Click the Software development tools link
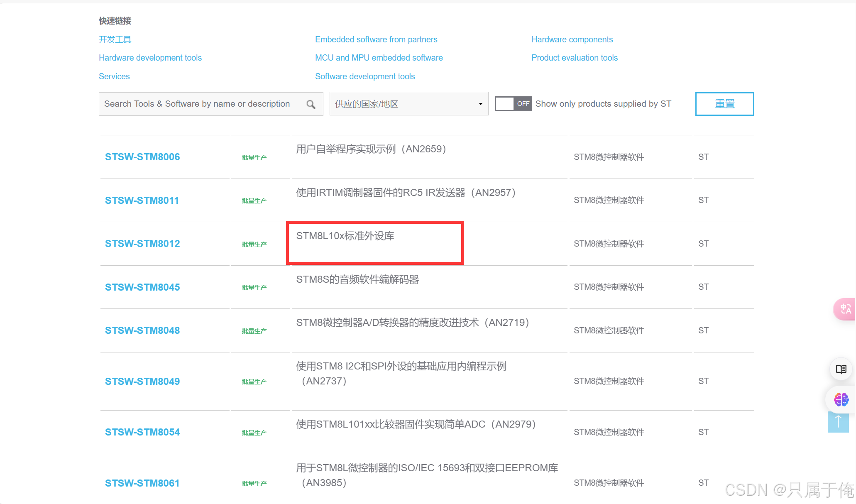Viewport: 856px width, 504px height. tap(365, 76)
